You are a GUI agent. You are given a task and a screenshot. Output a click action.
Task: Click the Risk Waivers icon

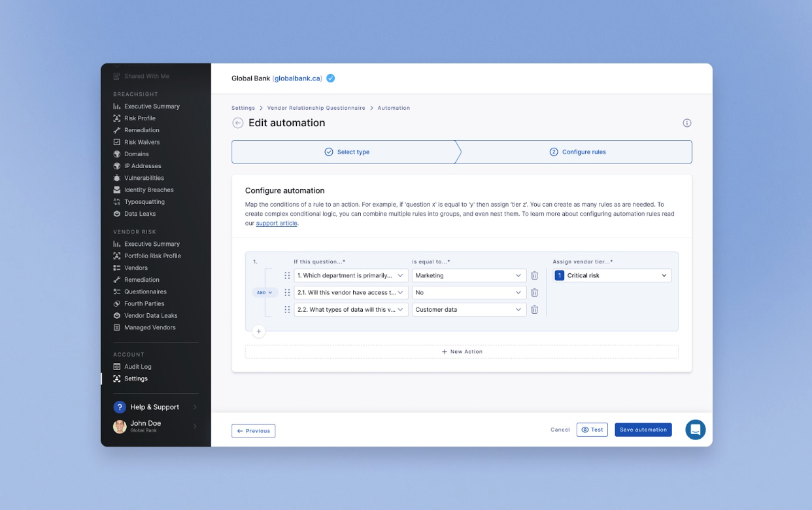(117, 142)
